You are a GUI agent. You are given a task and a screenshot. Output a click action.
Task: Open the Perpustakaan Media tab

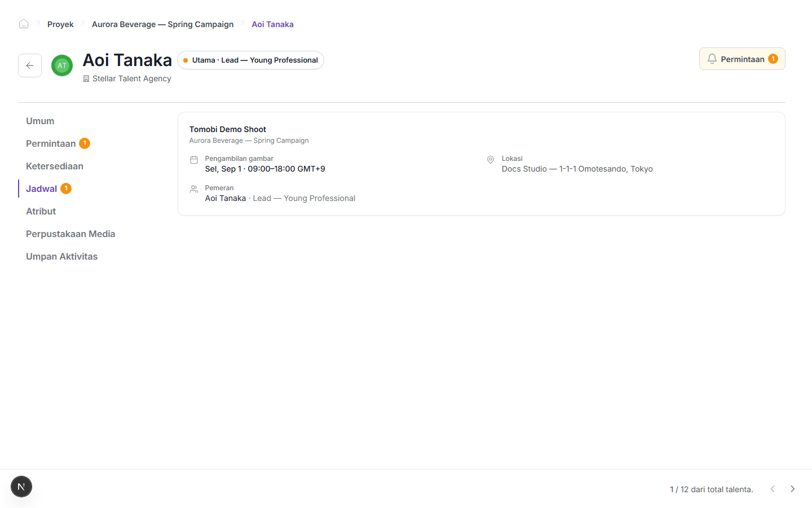click(70, 234)
